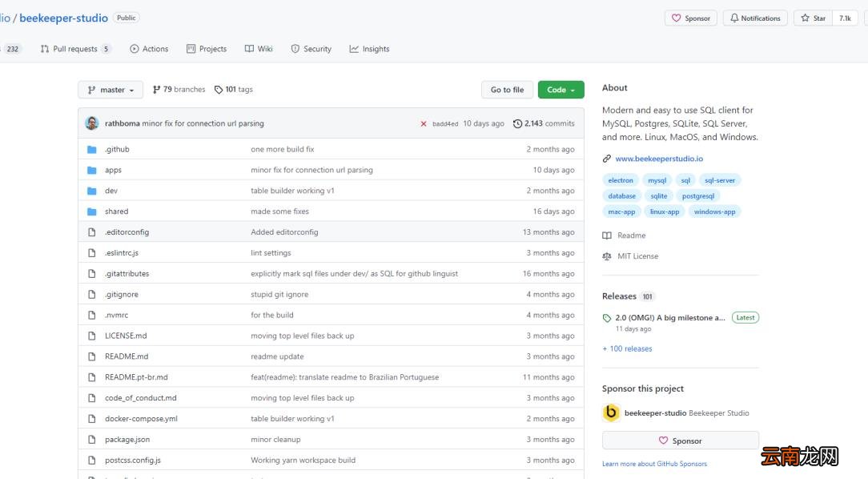Open the master branch dropdown

[111, 90]
